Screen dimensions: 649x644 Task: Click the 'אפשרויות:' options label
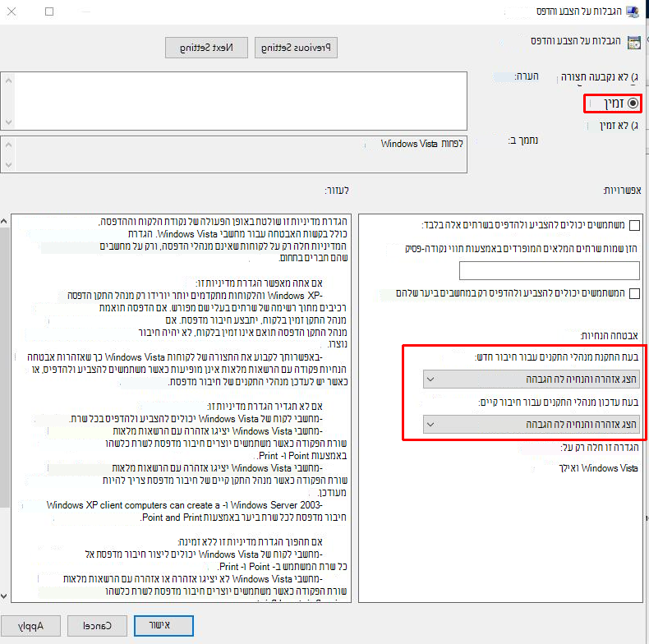pyautogui.click(x=622, y=191)
